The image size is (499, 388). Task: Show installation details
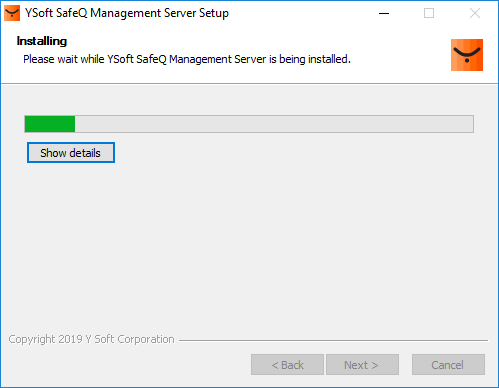click(71, 153)
